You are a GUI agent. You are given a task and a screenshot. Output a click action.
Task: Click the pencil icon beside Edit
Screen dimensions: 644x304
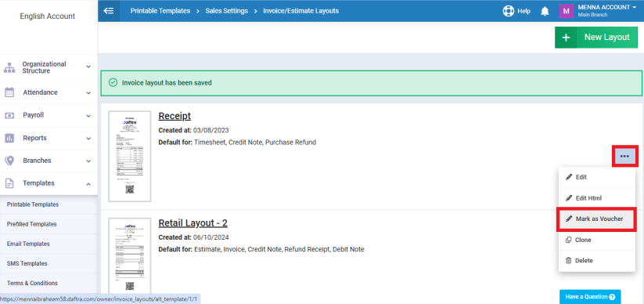[x=569, y=177]
